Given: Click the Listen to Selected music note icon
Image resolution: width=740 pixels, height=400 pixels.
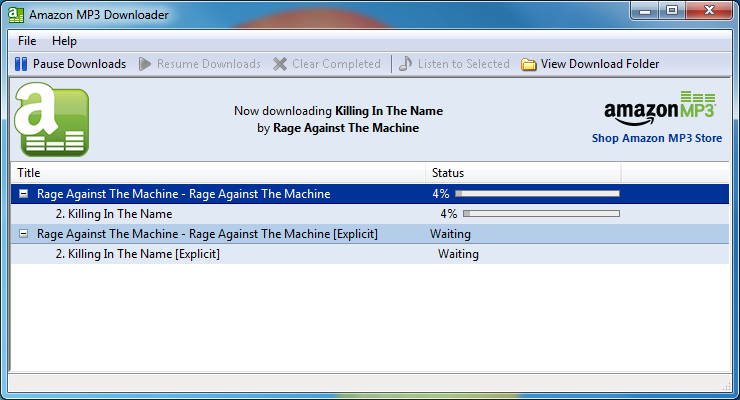Looking at the screenshot, I should point(405,64).
